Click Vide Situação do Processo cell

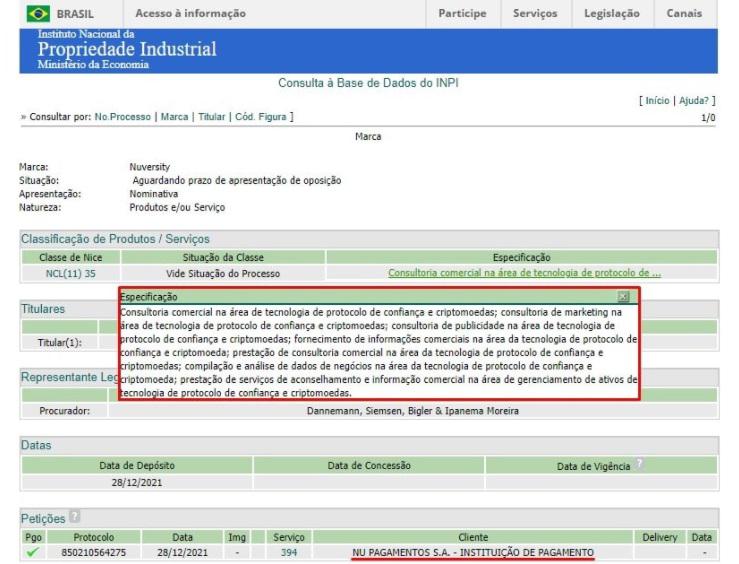[223, 273]
